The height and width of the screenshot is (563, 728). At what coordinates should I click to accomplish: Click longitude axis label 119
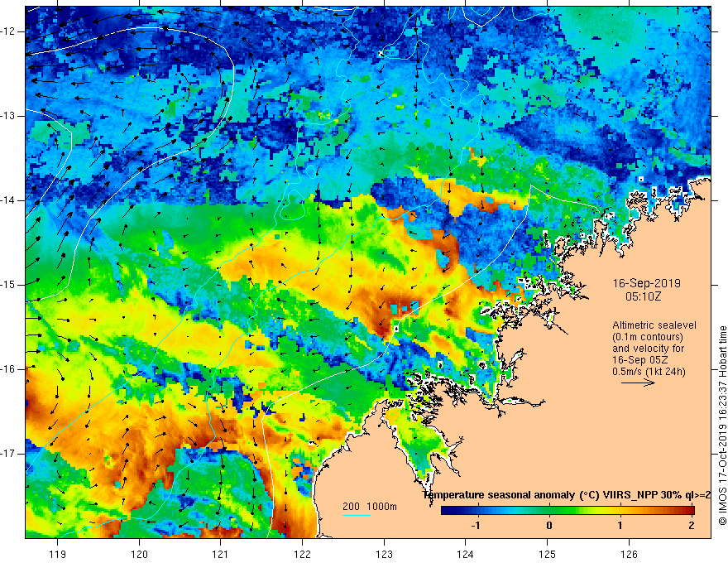[57, 554]
